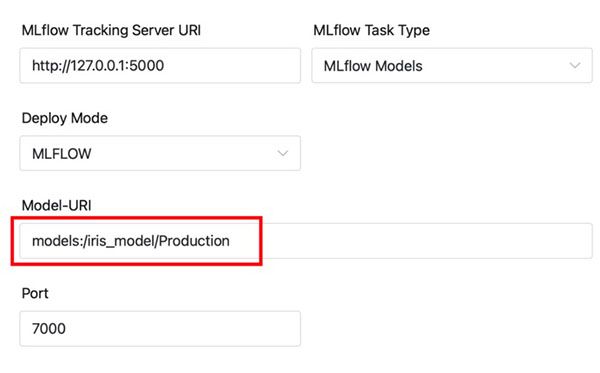The image size is (600, 373).
Task: Focus the Model-URI input field
Action: [x=306, y=241]
